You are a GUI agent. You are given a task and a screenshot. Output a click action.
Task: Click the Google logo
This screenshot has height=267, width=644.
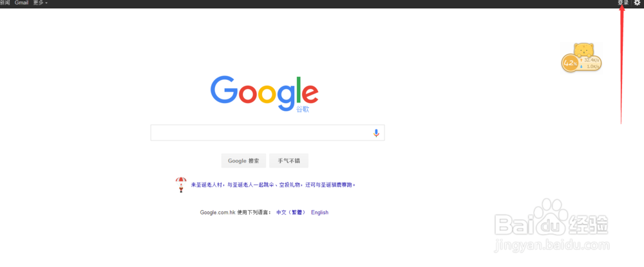264,94
